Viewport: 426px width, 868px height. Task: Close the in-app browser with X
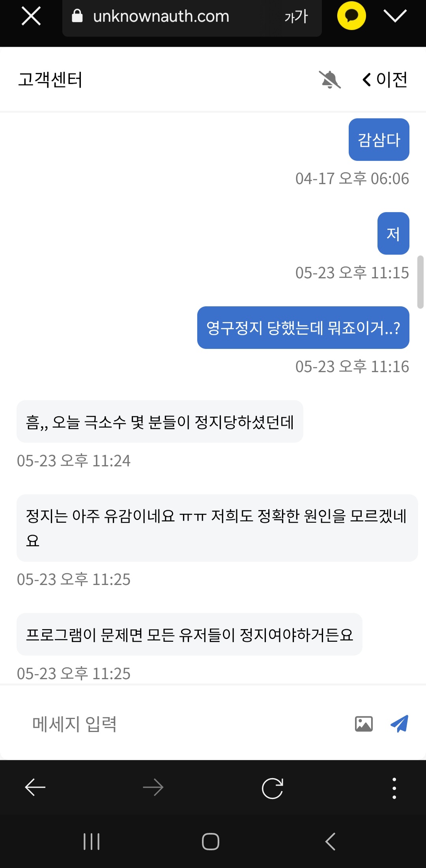click(31, 17)
